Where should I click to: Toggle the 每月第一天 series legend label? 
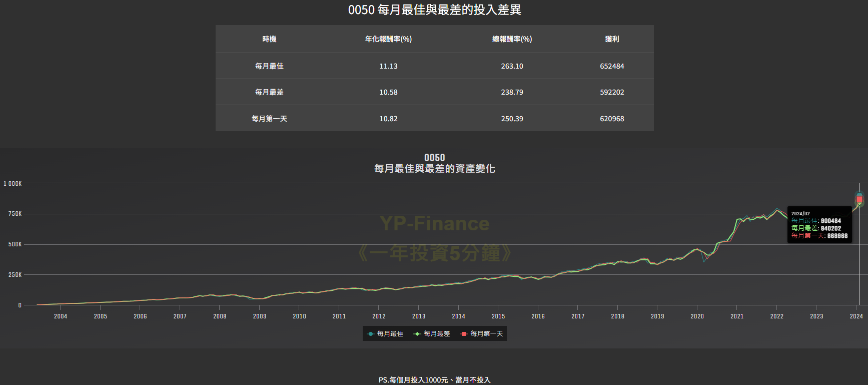tap(486, 334)
